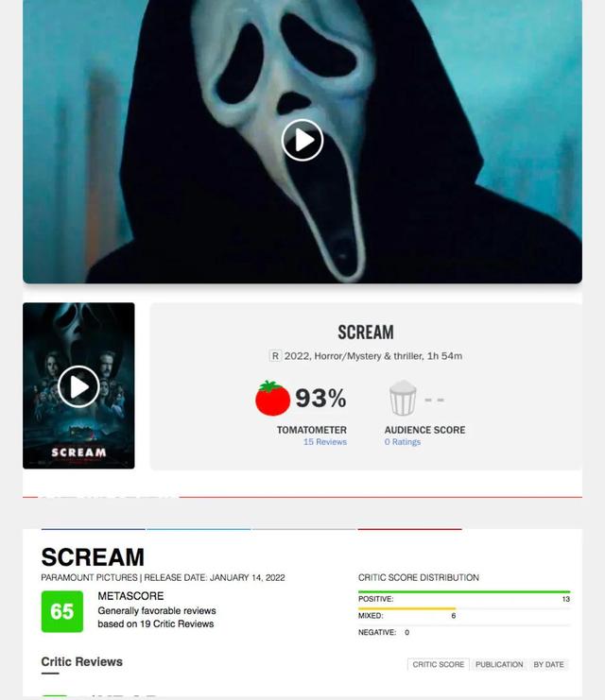605x700 pixels.
Task: Open the 0 Ratings link
Action: coord(403,441)
